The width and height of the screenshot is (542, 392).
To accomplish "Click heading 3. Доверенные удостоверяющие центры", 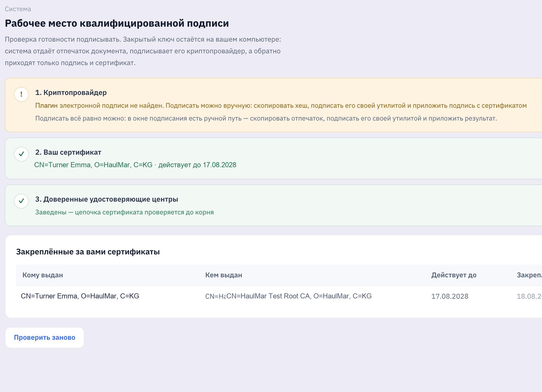I will tap(107, 199).
